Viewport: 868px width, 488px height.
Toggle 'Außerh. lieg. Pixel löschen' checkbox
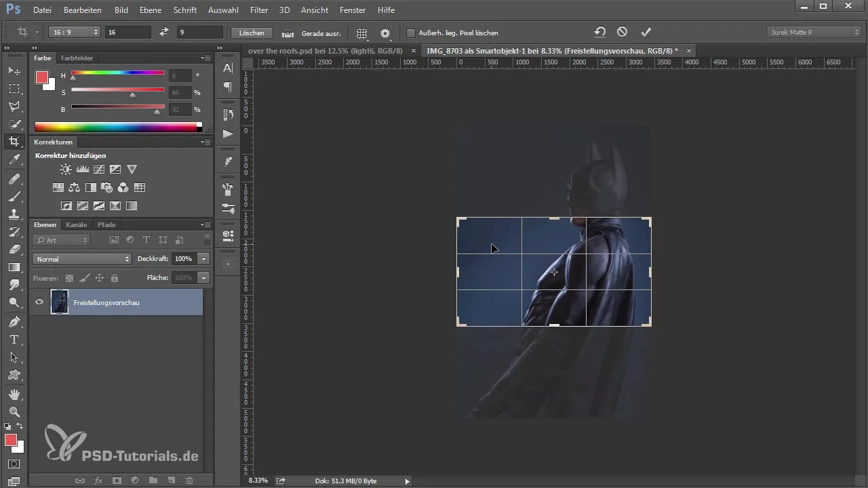pos(410,33)
